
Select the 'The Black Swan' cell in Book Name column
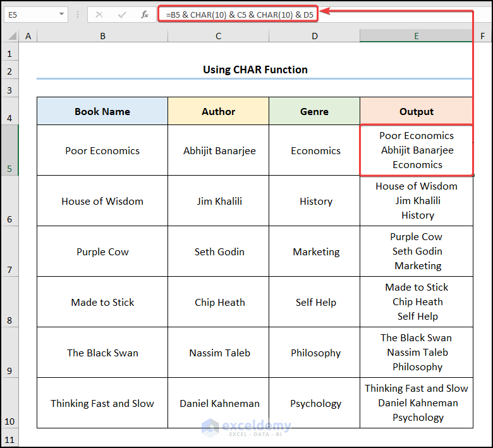click(102, 353)
